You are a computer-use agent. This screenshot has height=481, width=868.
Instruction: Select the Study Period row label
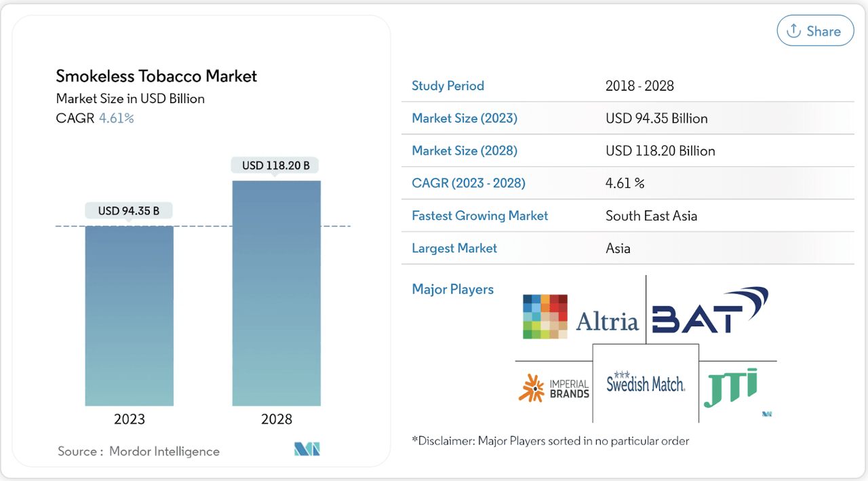click(448, 86)
